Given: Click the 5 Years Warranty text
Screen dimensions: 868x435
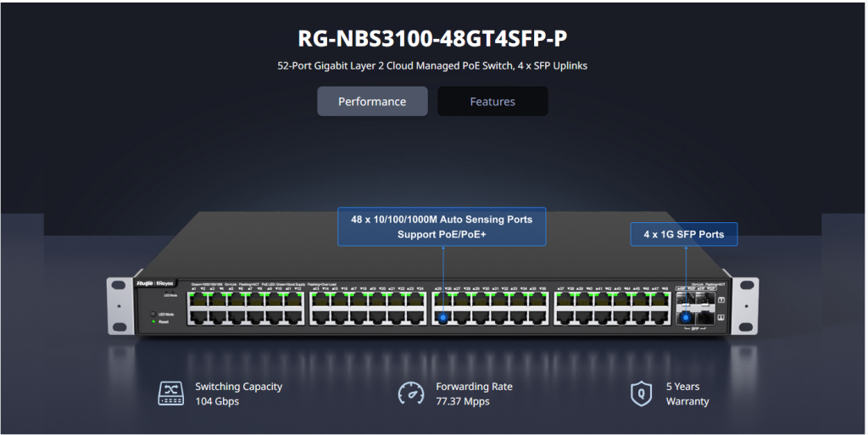Looking at the screenshot, I should click(687, 394).
